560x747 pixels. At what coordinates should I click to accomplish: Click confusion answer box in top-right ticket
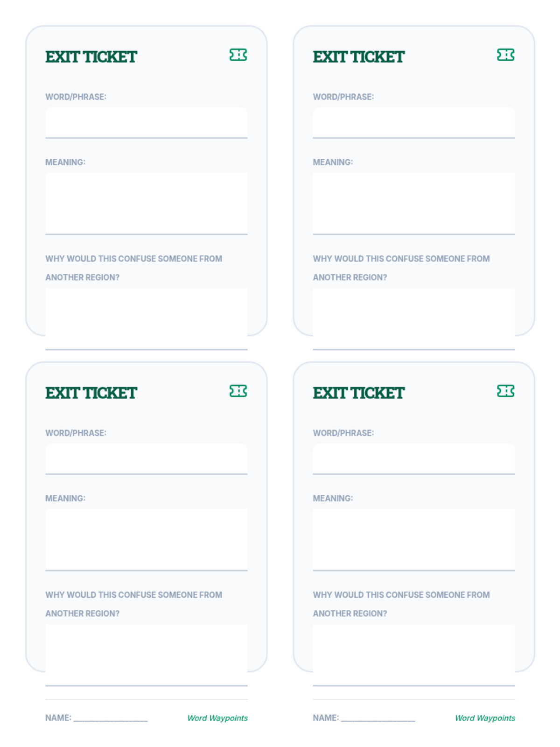[x=414, y=319]
